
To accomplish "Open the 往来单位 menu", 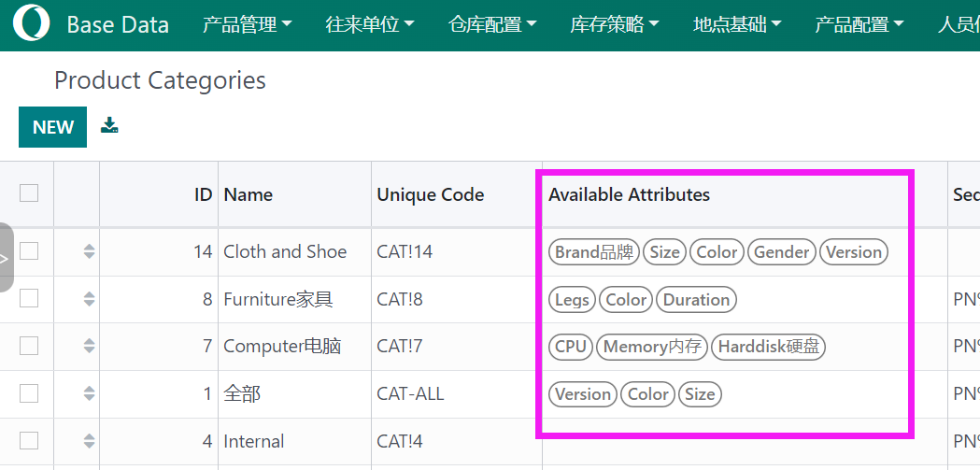I will coord(370,25).
